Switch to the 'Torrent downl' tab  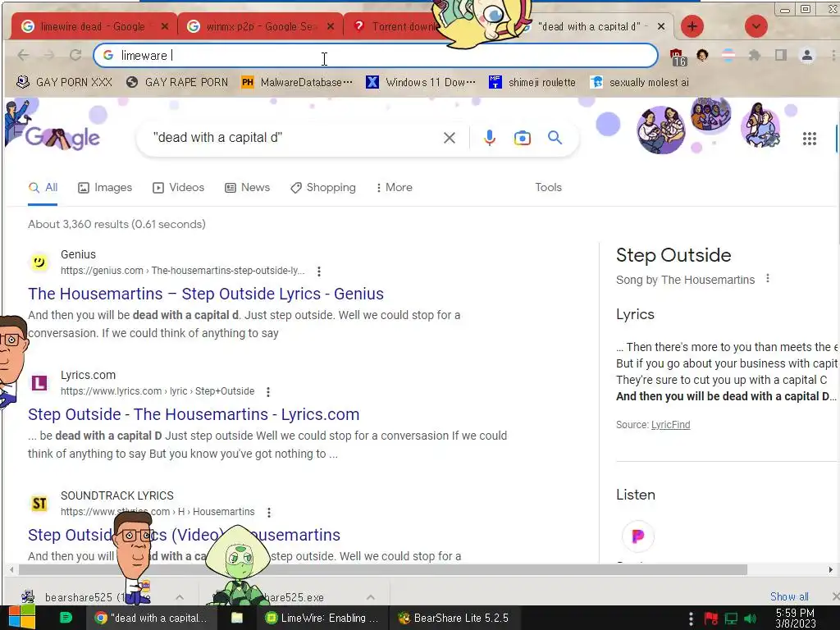coord(396,26)
